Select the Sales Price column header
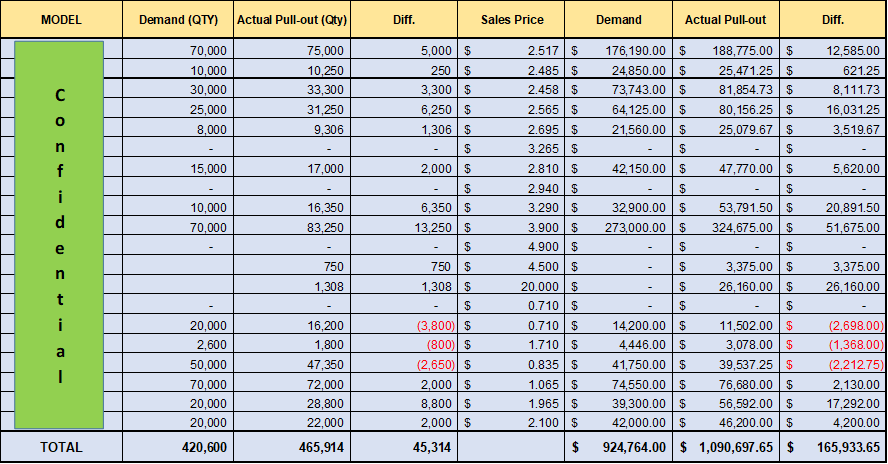Viewport: 888px width, 464px height. [511, 19]
